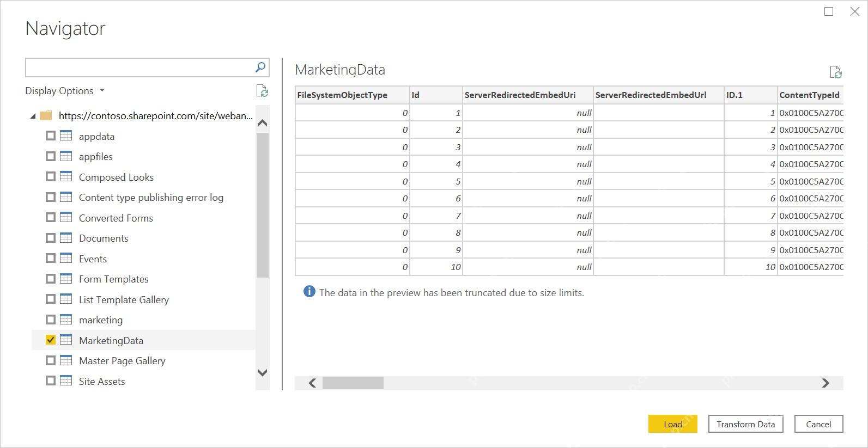Select the ServerRedirectedEmbedUri column header
The height and width of the screenshot is (448, 868).
pyautogui.click(x=528, y=95)
